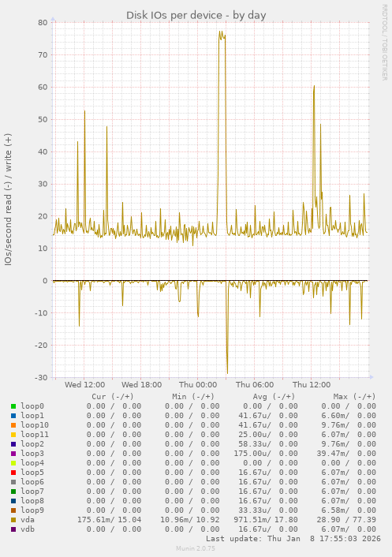Click the -30 value on the y-axis
This screenshot has height=557, width=392.
tap(41, 377)
